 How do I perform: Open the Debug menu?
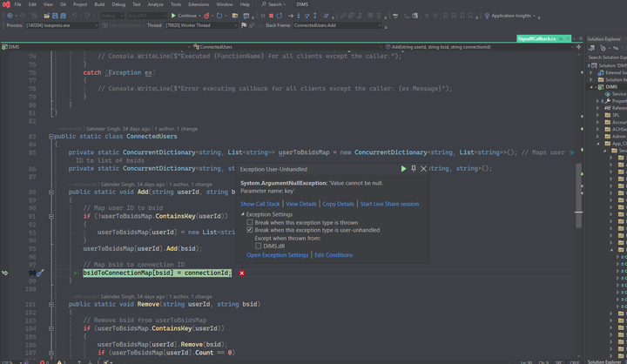click(118, 4)
